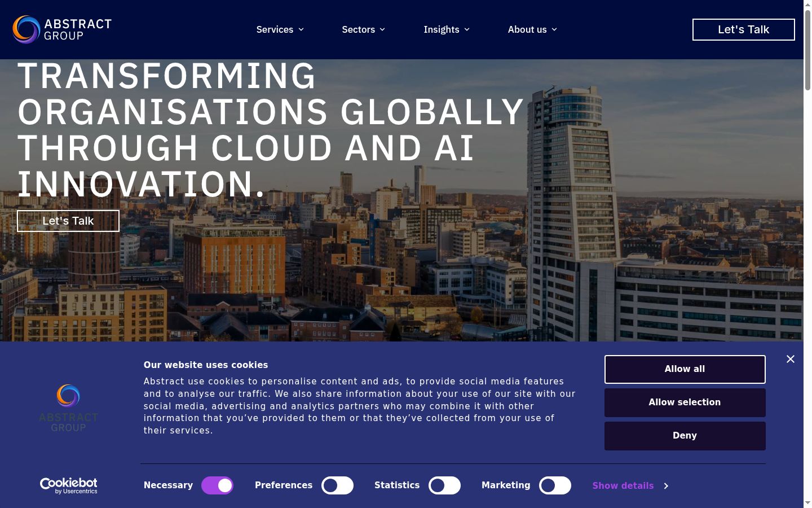Click the hero Let's Talk button

68,221
